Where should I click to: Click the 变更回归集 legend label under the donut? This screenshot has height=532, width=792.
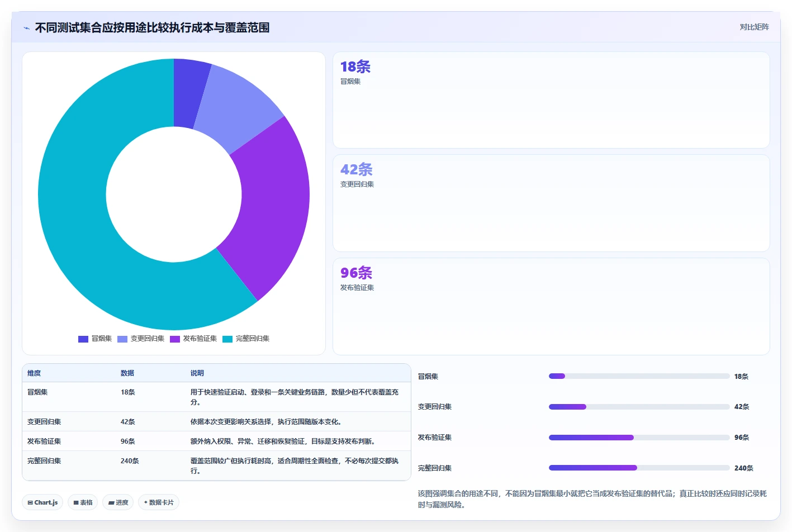148,339
